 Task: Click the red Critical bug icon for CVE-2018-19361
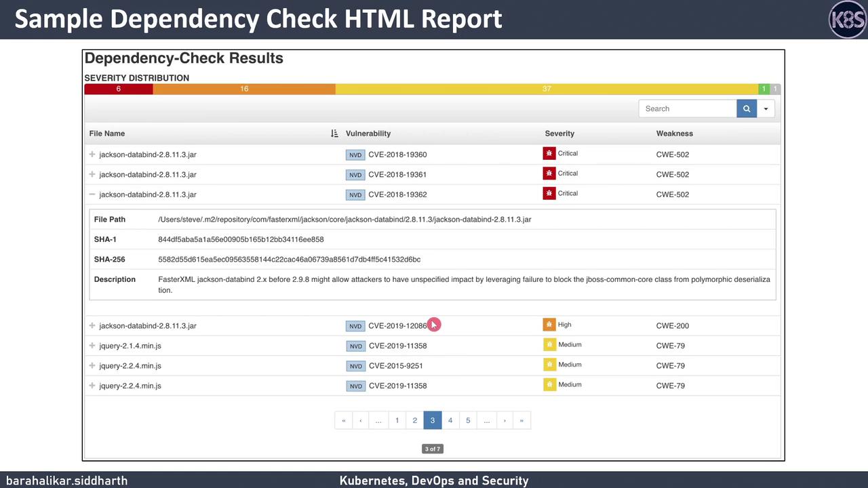[x=549, y=174]
